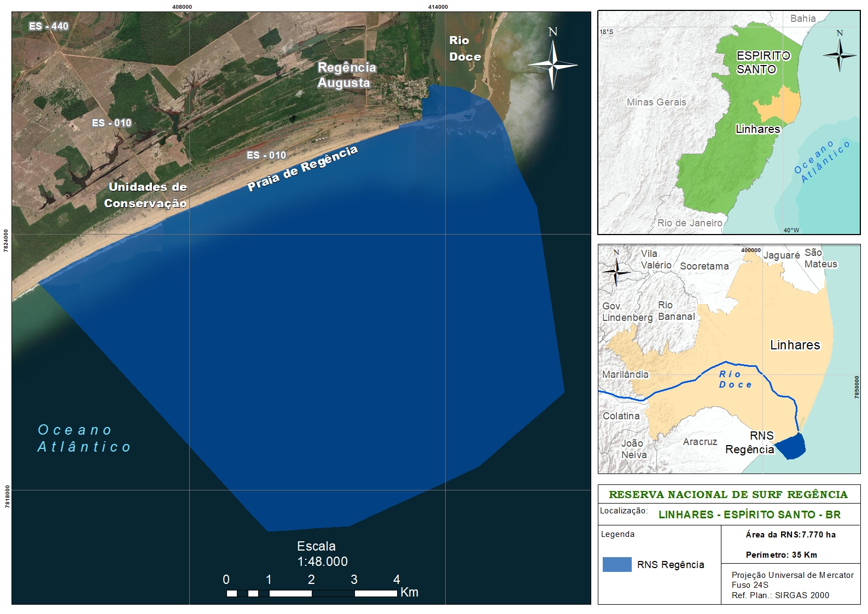
Task: Click the Unidades de Conservação label
Action: pos(147,195)
